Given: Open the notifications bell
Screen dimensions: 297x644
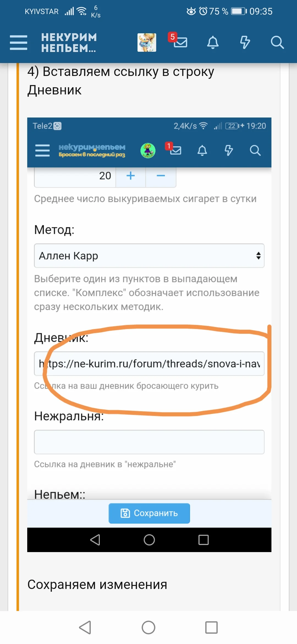Looking at the screenshot, I should pos(212,42).
